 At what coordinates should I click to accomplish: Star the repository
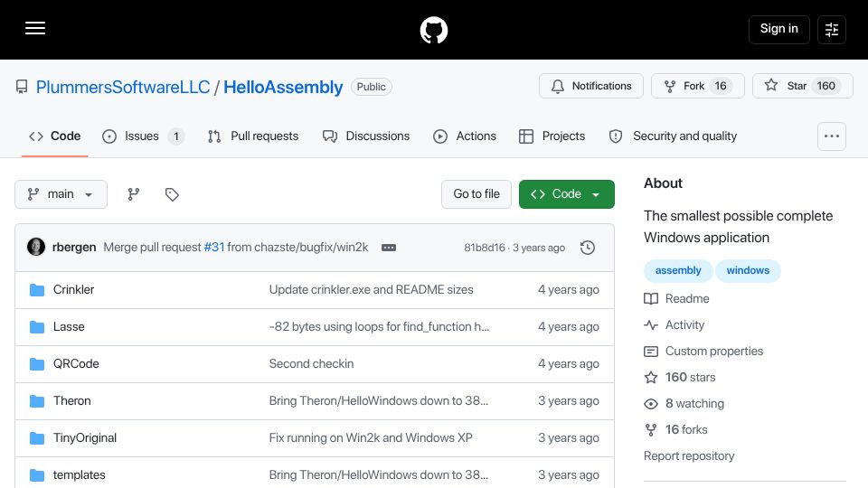tap(803, 86)
